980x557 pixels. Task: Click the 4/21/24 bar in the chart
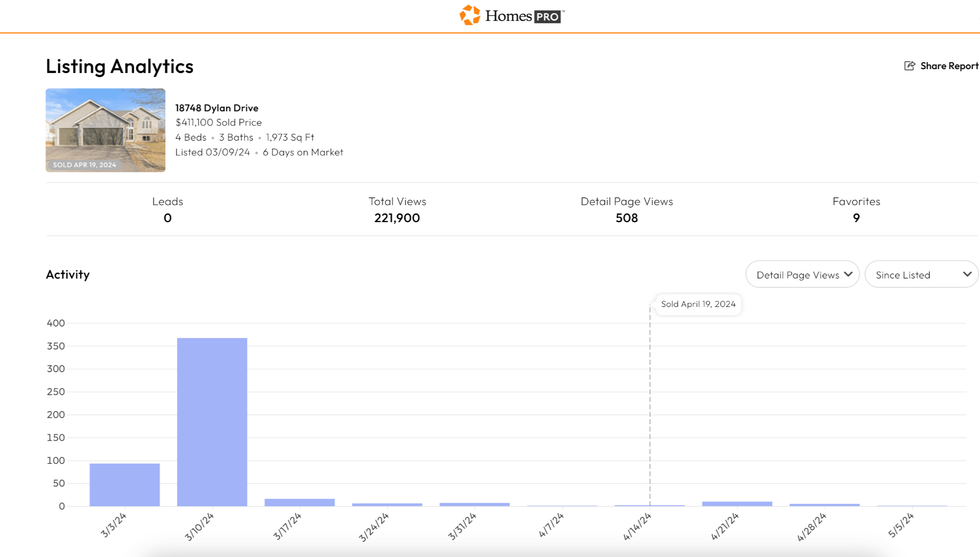(x=737, y=504)
